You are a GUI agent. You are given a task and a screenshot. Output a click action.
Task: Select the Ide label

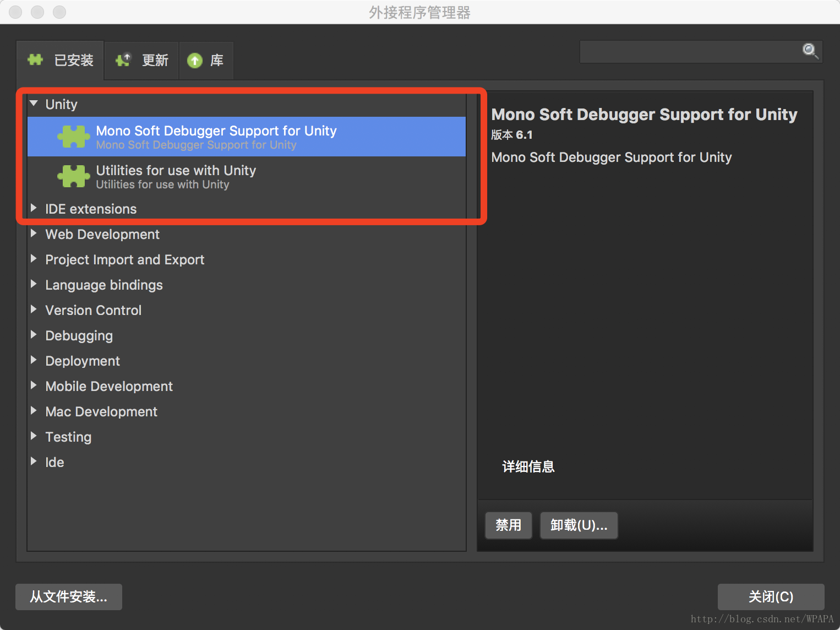pos(54,462)
